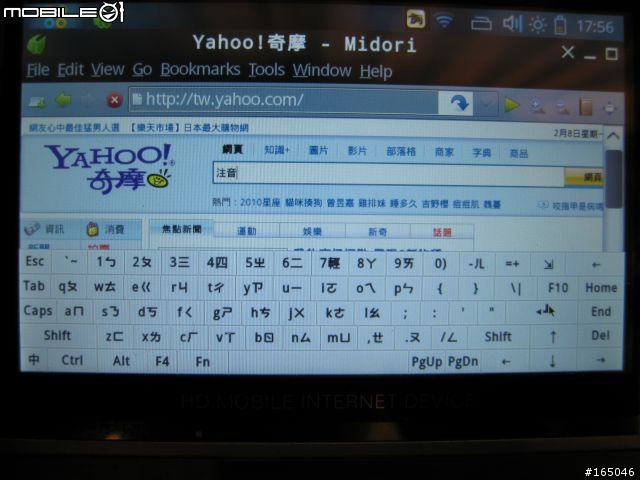Select the 知識+ search tab
Viewport: 640px width, 480px height.
pos(277,150)
